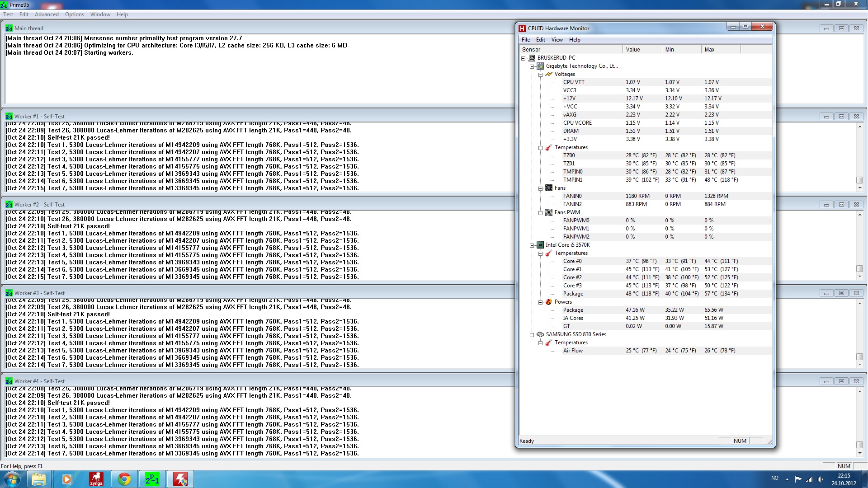This screenshot has width=868, height=488.
Task: Collapse the Fans PWM group
Action: point(541,213)
